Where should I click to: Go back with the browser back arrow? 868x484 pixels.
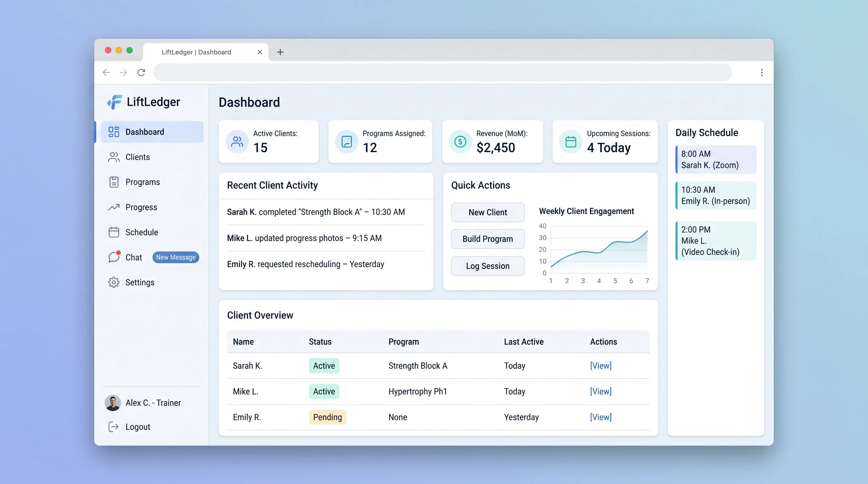coord(106,72)
